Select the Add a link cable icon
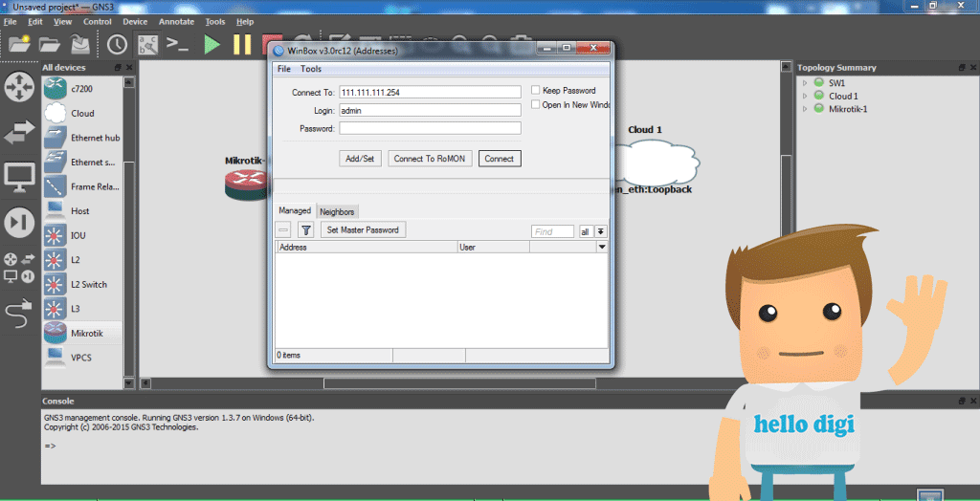The height and width of the screenshot is (501, 980). point(19,313)
